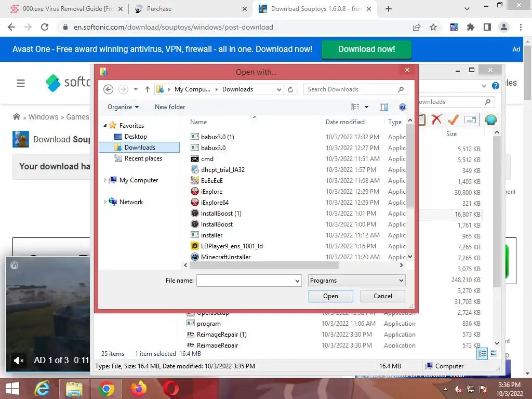Click Chrome page vertical scrollbar
532x399 pixels.
tap(527, 74)
